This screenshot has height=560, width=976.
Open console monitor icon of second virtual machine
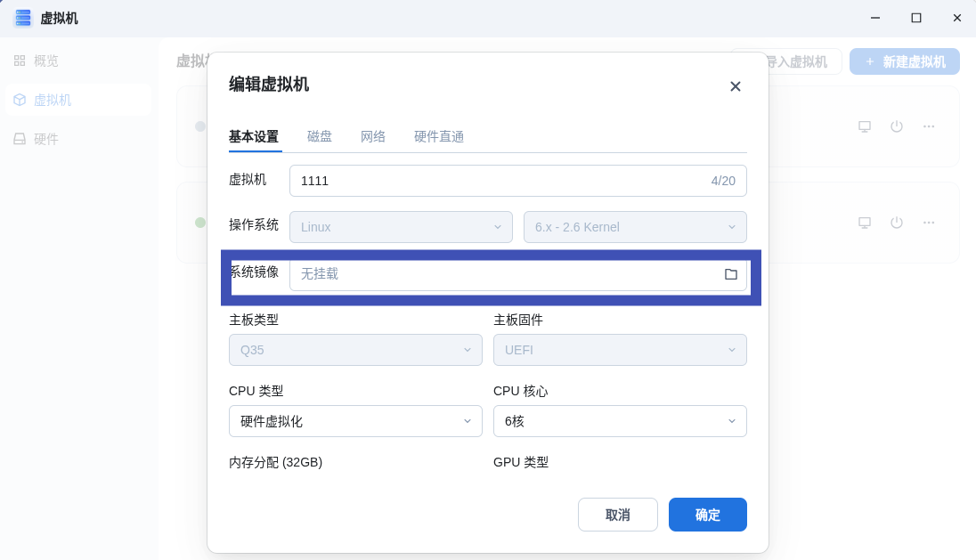pos(864,223)
